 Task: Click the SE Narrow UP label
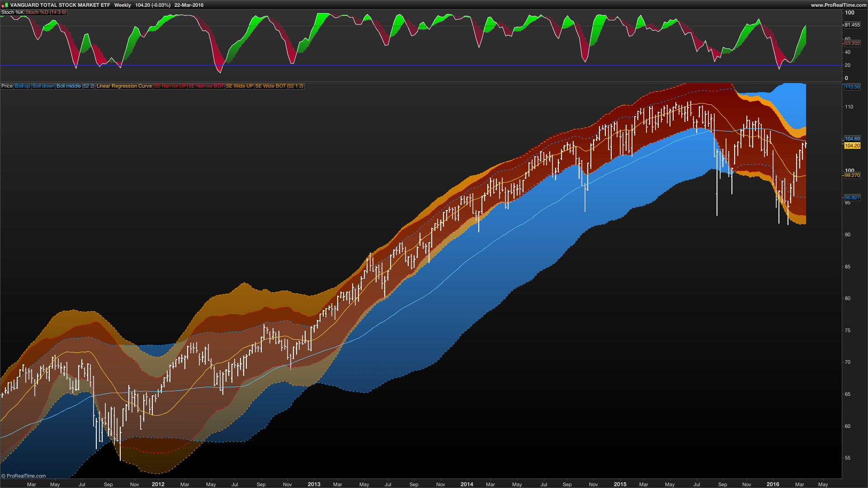(x=170, y=86)
